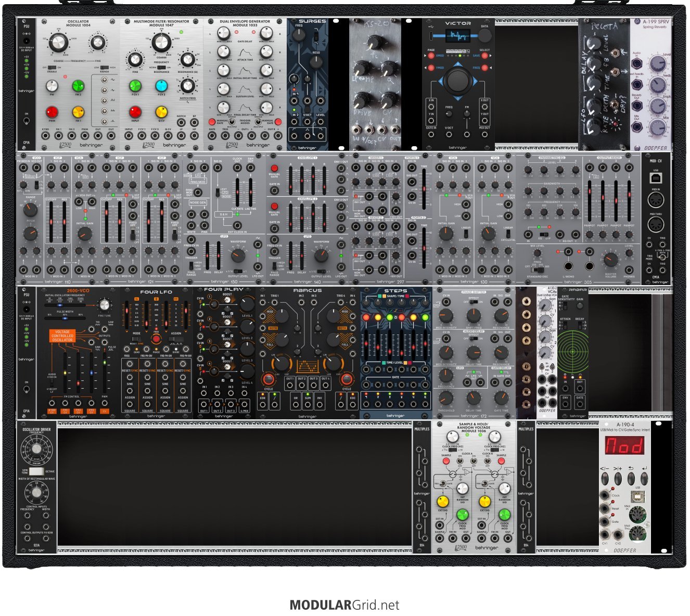
Task: Click the Level knob on A-199 Spring Reverb
Action: click(x=658, y=63)
